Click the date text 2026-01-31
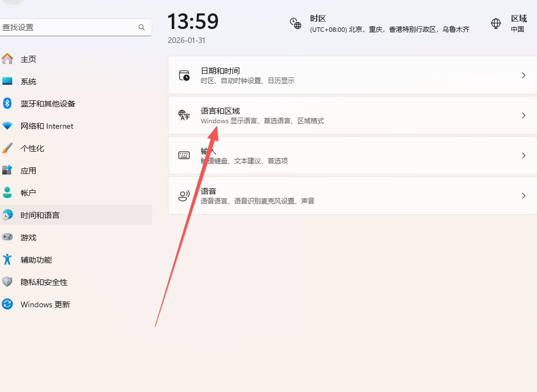The width and height of the screenshot is (537, 392). click(x=187, y=40)
